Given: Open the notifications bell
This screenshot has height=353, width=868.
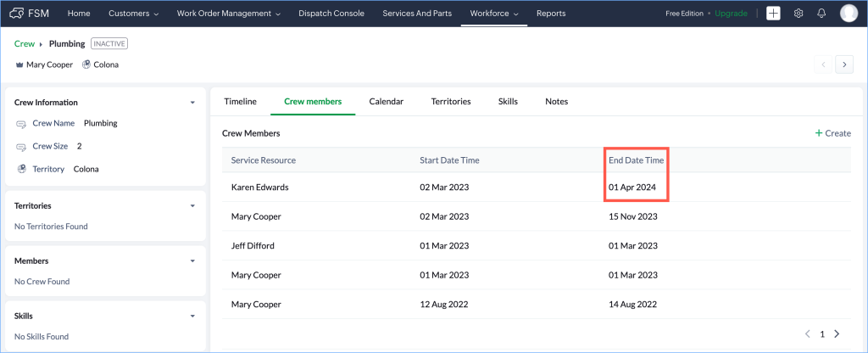Looking at the screenshot, I should (x=821, y=14).
